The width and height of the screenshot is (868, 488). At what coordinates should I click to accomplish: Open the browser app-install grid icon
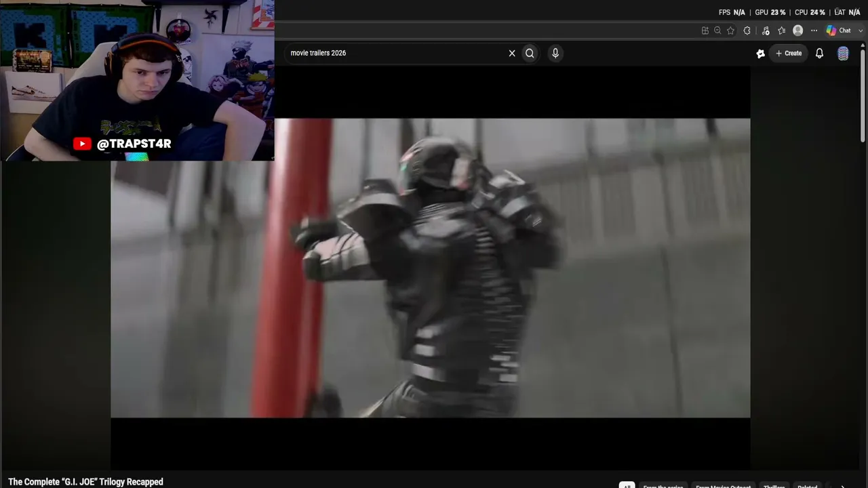coord(705,30)
